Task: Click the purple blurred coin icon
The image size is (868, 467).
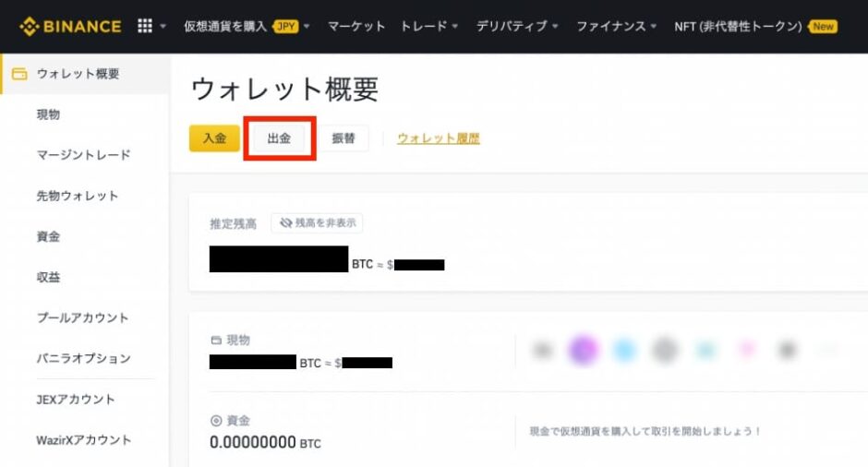Action: pyautogui.click(x=584, y=350)
